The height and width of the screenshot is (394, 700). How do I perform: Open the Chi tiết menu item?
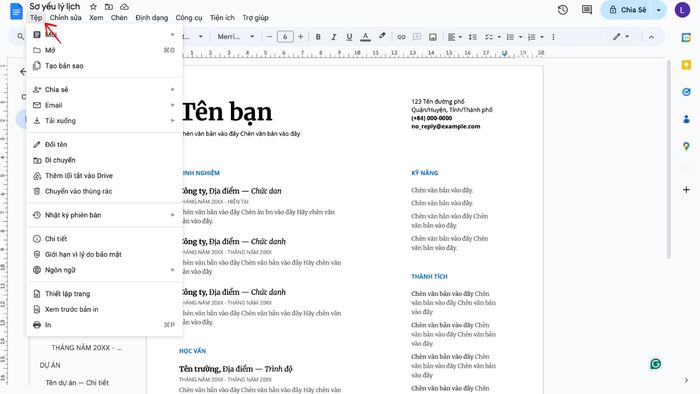[104, 238]
